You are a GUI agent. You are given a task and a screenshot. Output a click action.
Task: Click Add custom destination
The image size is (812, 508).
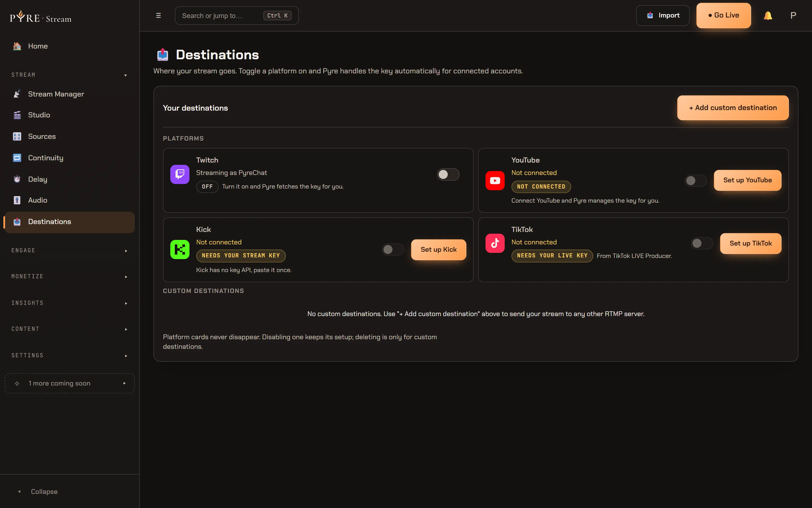(x=733, y=108)
